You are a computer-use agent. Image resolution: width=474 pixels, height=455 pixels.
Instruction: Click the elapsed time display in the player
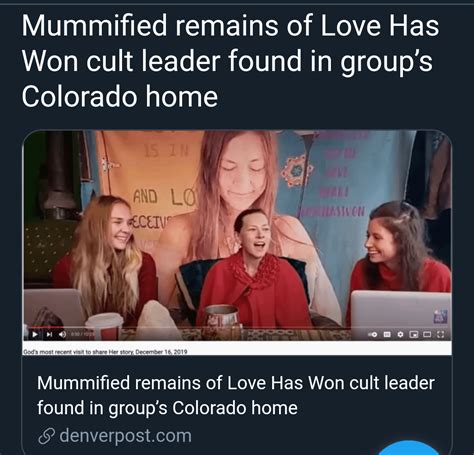[82, 334]
